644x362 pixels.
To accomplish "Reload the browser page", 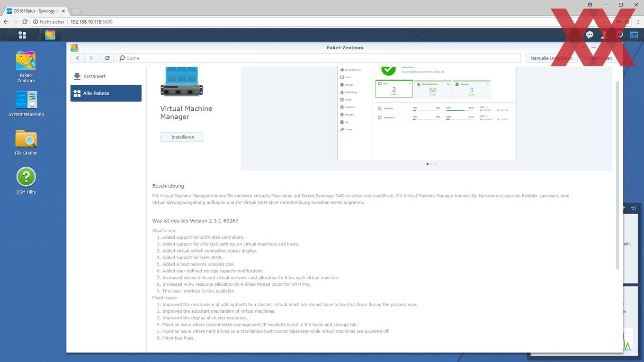I will tap(25, 22).
